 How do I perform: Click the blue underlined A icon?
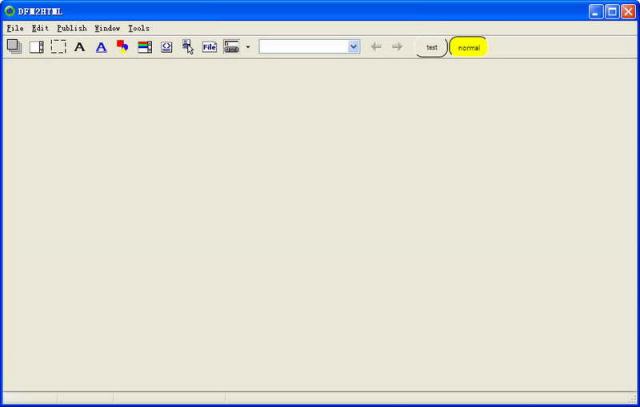click(101, 47)
